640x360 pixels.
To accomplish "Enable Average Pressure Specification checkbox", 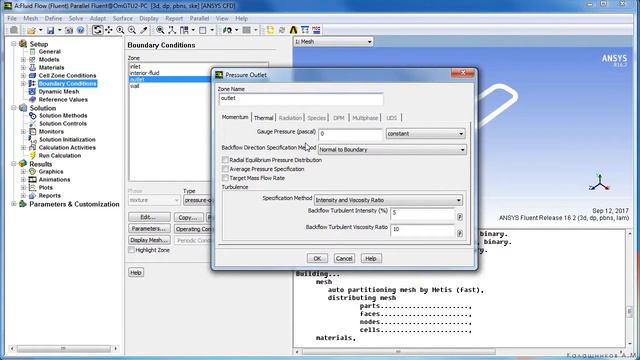I will click(x=225, y=169).
